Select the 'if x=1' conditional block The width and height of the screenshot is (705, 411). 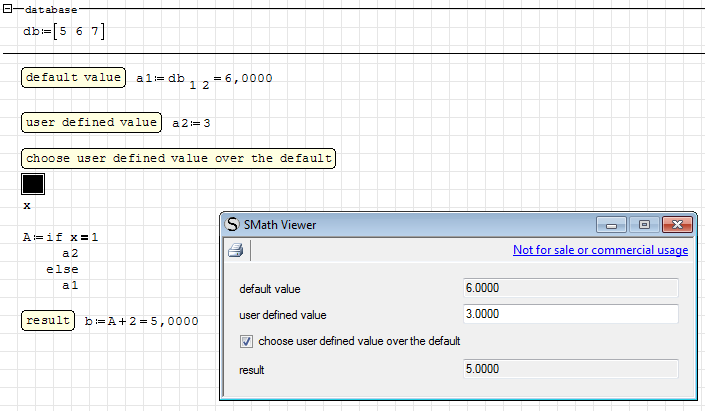coord(62,237)
